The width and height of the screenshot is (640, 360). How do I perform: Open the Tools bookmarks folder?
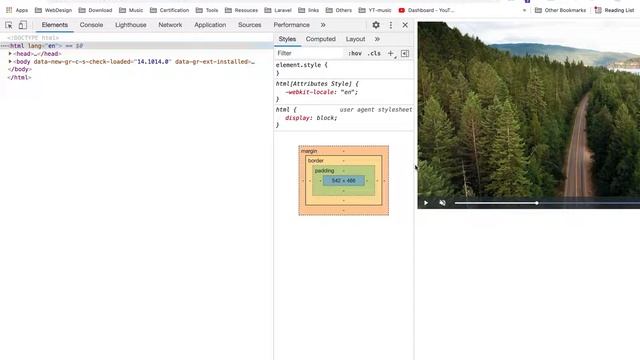pyautogui.click(x=207, y=10)
